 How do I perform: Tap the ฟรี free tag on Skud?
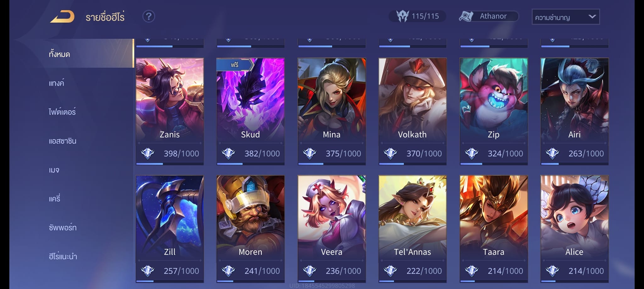point(235,65)
